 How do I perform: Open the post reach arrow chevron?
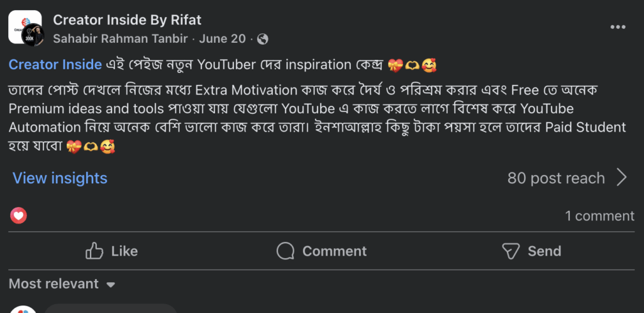click(621, 178)
